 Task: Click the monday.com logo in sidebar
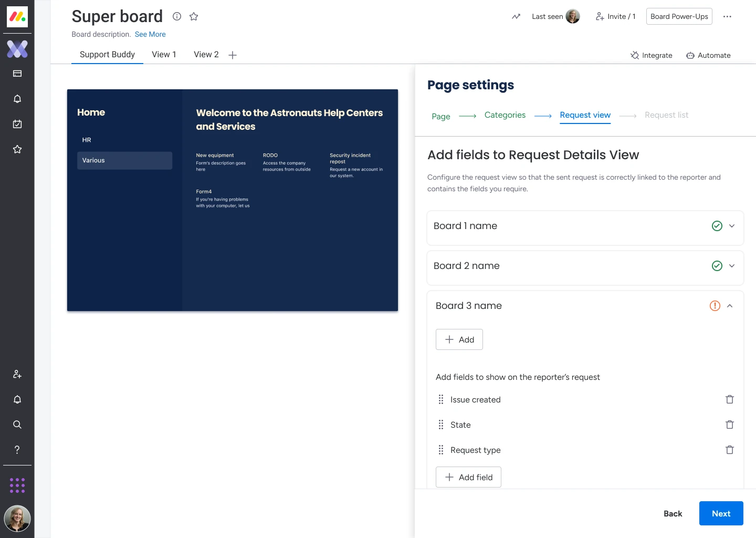[x=17, y=17]
